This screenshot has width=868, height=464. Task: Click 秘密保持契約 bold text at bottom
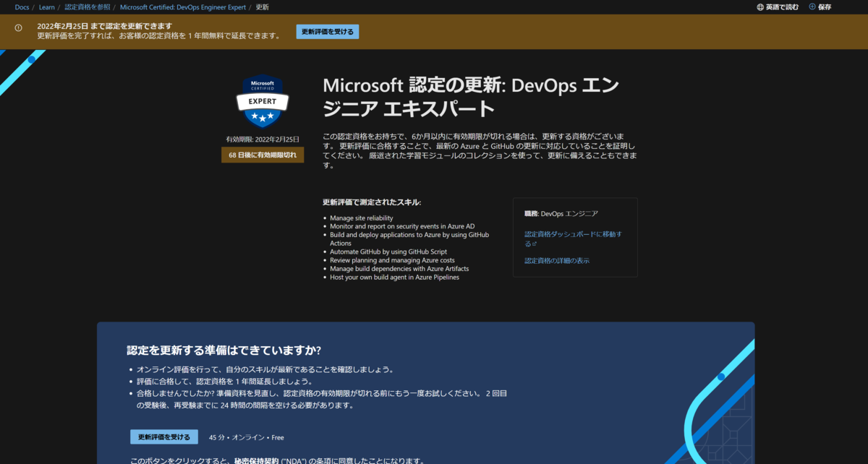click(x=255, y=460)
